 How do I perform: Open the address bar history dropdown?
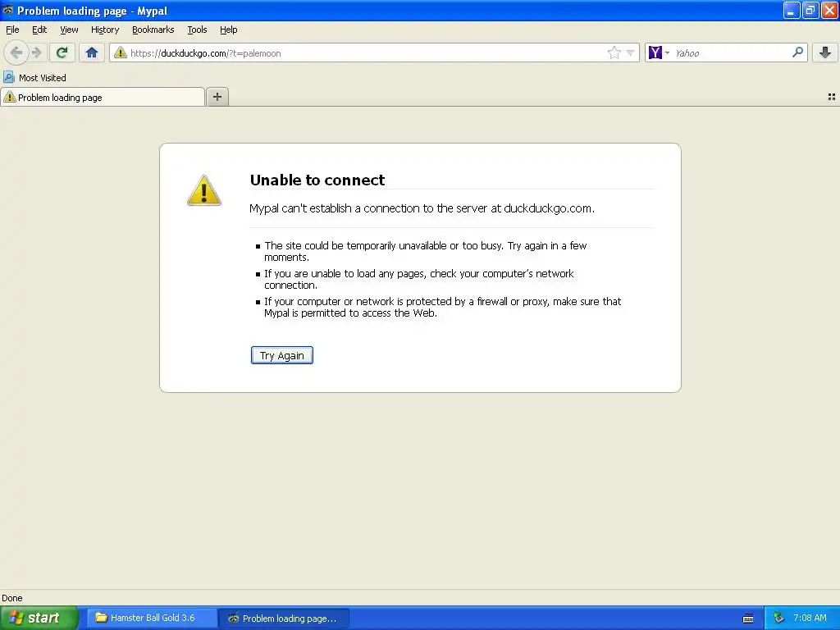click(x=631, y=52)
